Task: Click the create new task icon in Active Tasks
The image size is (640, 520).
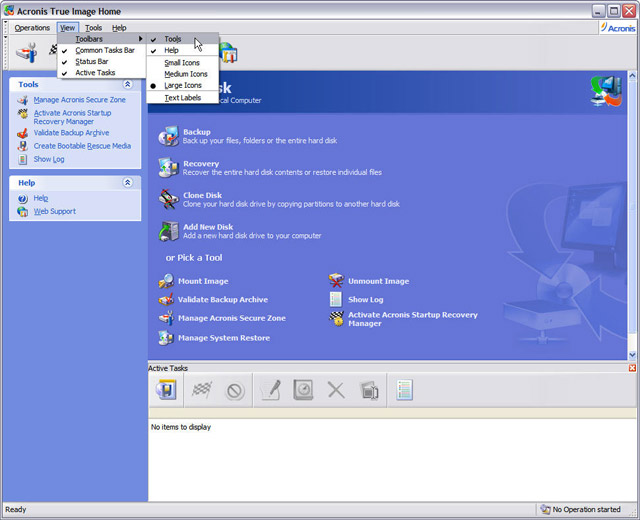Action: point(166,390)
